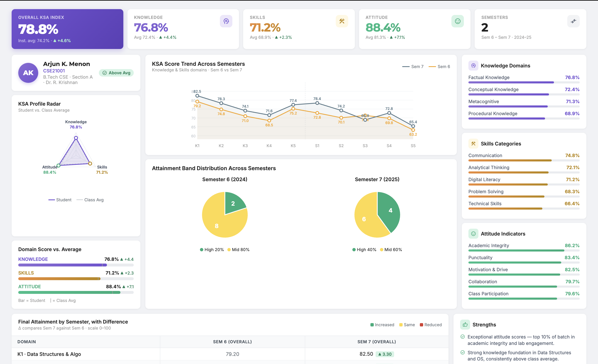Click the 82.5 data point at K1
This screenshot has height=364, width=598.
pyautogui.click(x=197, y=96)
